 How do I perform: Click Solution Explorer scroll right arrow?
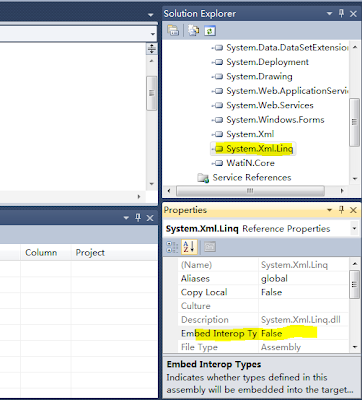342,191
